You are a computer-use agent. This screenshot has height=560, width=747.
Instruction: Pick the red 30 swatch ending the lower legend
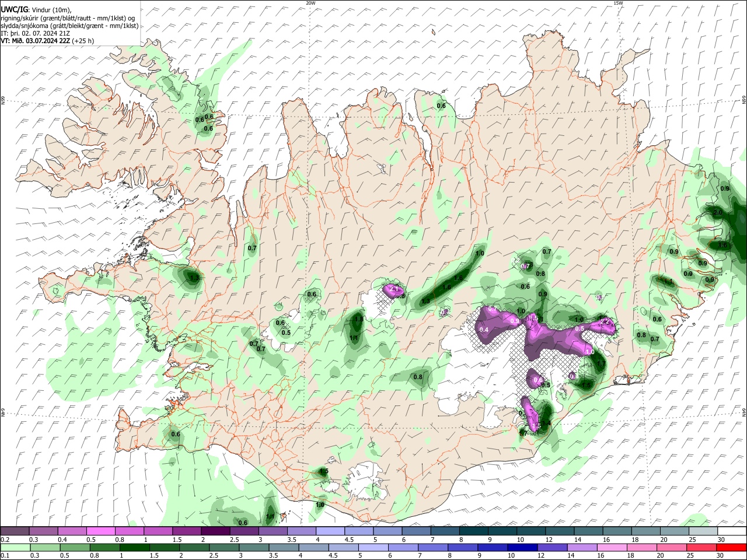coord(732,547)
